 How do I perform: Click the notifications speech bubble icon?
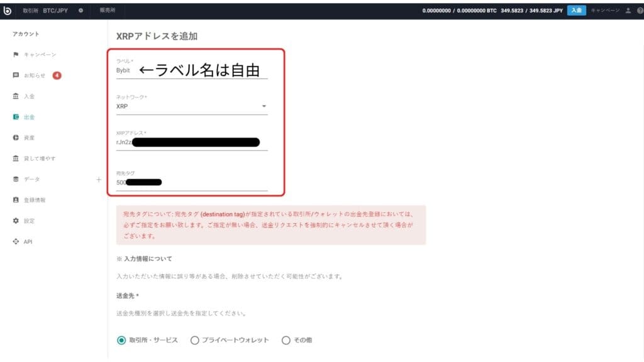16,75
